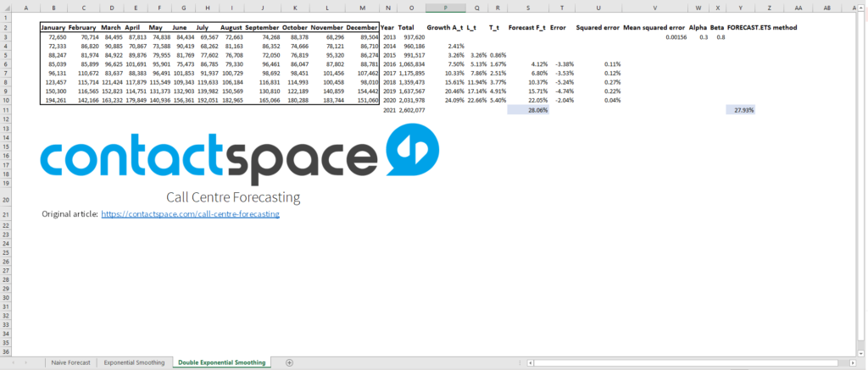Click the 'Original article:' label cell
This screenshot has width=868, height=370.
pos(70,214)
